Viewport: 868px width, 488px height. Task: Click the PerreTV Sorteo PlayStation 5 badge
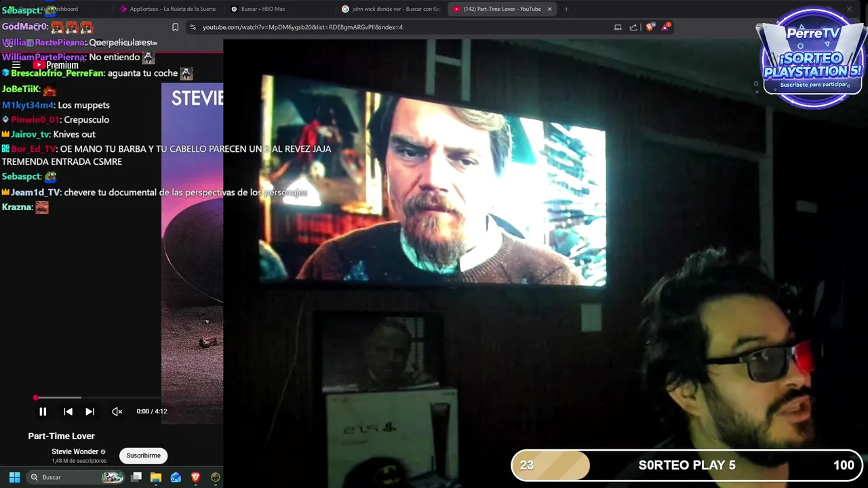point(812,58)
